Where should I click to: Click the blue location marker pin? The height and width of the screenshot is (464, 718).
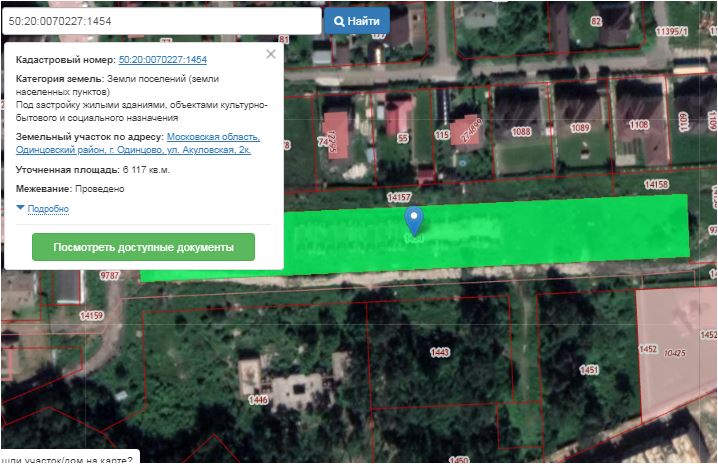coord(414,221)
